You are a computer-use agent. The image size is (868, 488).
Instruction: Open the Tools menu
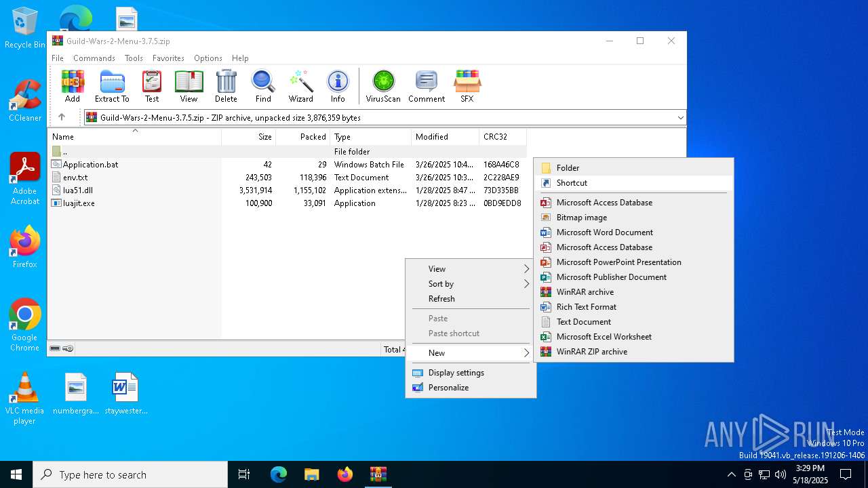[x=134, y=58]
